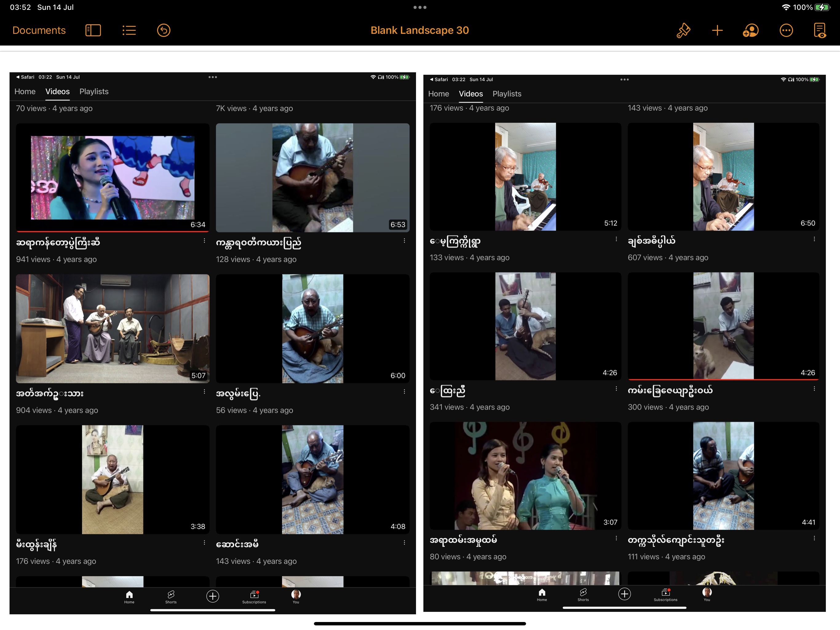
Task: Tap the 3:07 two singers video thumbnail
Action: (x=525, y=476)
